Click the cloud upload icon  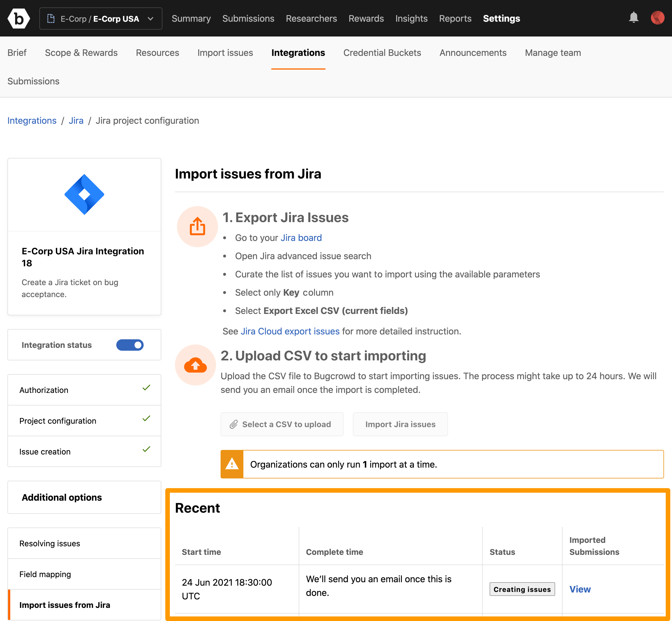pos(196,365)
